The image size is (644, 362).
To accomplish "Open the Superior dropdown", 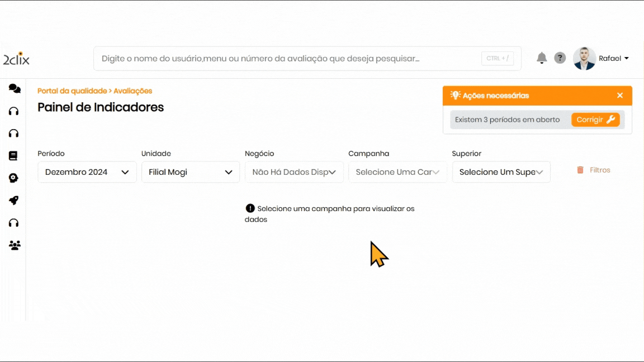I will (x=501, y=172).
